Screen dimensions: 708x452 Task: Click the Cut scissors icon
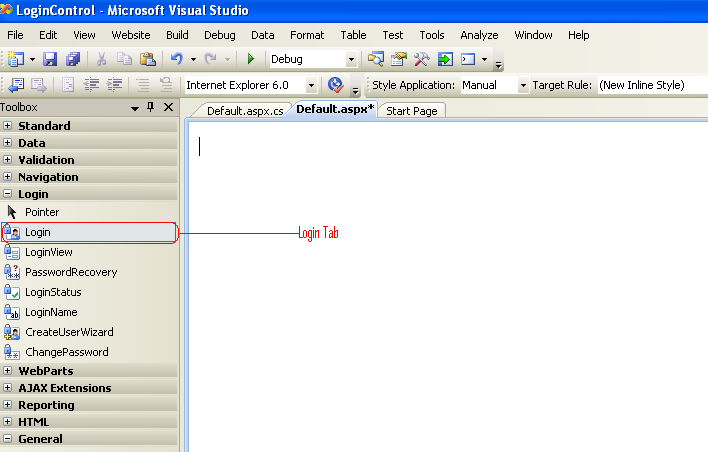click(x=101, y=59)
